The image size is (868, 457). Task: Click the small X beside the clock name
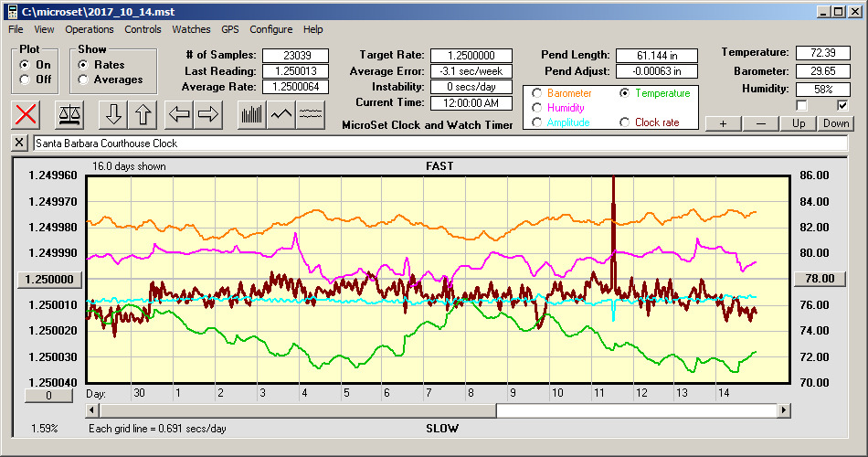tap(19, 143)
